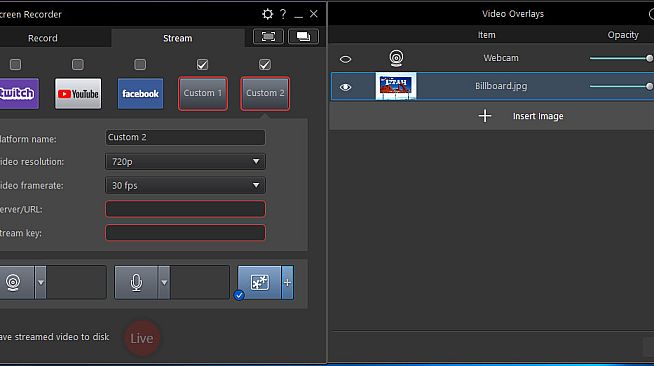Viewport: 654px width, 366px height.
Task: Uncheck the Custom 1 checkbox
Action: 202,65
